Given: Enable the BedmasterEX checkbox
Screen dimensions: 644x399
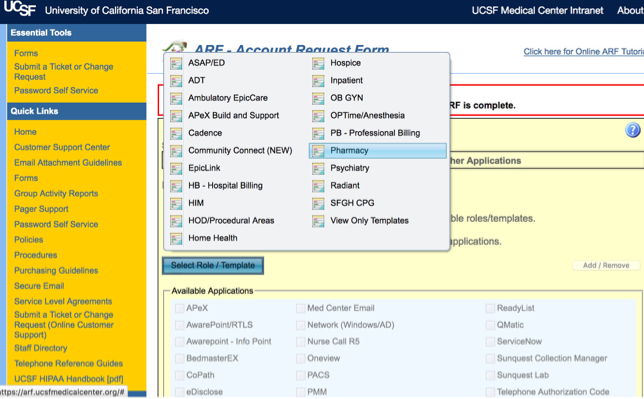Looking at the screenshot, I should 179,358.
